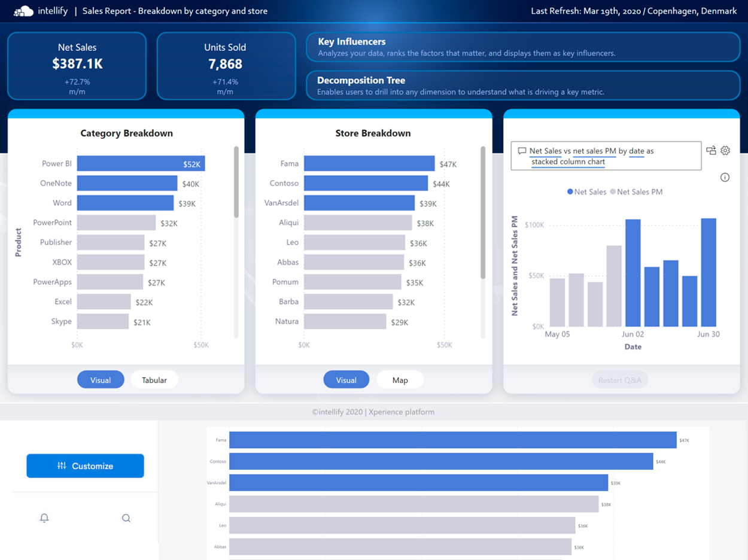Click the tallest blue column at Jun 30

[x=709, y=272]
